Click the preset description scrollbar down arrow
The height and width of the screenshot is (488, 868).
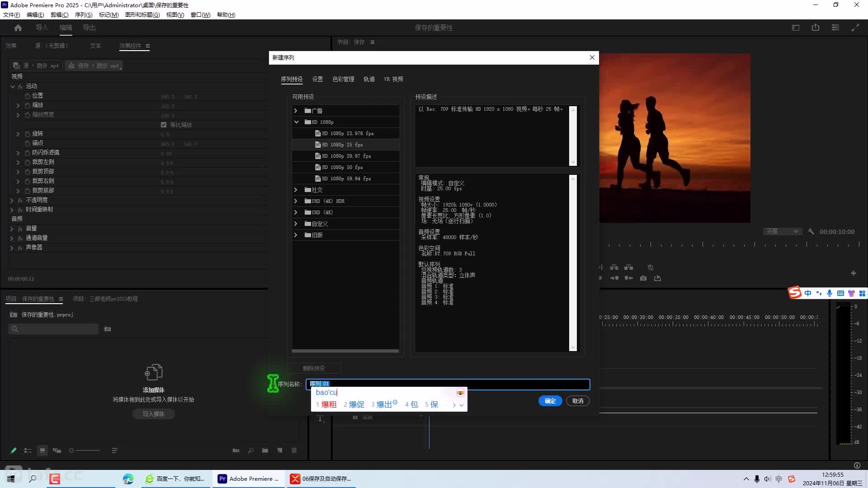573,162
